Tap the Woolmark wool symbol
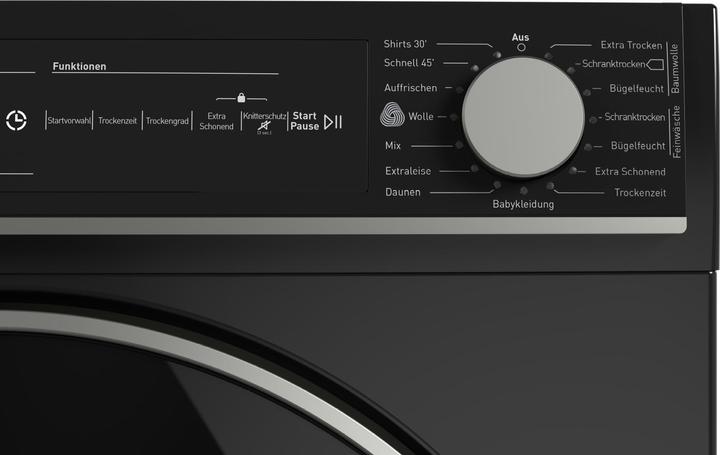Viewport: 720px width, 455px height. coord(392,114)
